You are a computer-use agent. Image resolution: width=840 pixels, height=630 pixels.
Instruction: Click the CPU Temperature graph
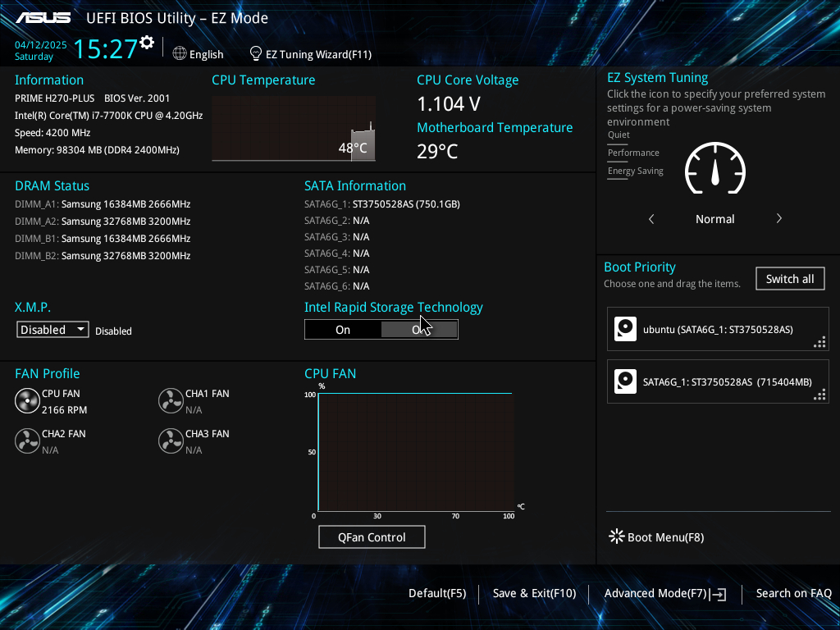coord(294,129)
